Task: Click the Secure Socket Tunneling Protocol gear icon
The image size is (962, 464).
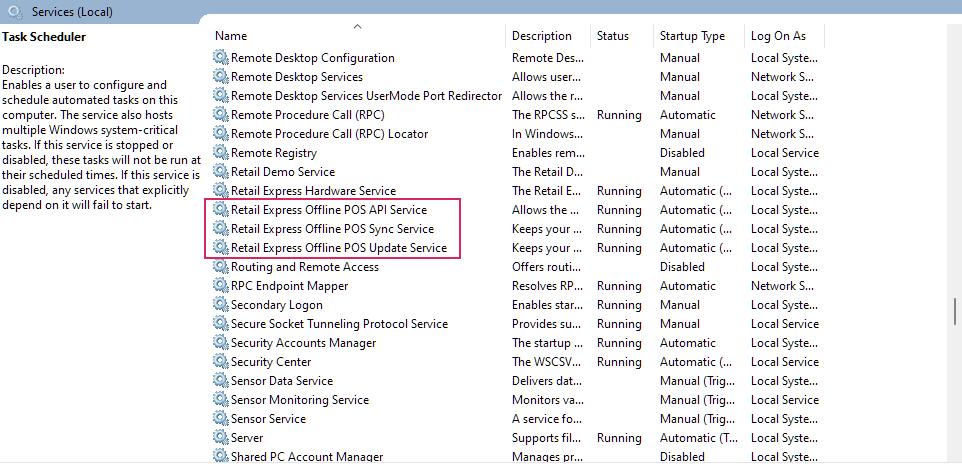Action: click(x=220, y=324)
